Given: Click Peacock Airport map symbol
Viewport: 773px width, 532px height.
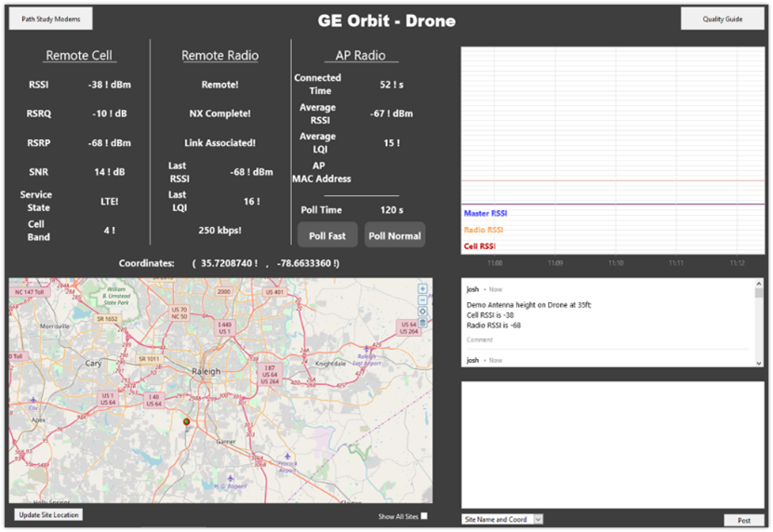Looking at the screenshot, I should point(287,456).
